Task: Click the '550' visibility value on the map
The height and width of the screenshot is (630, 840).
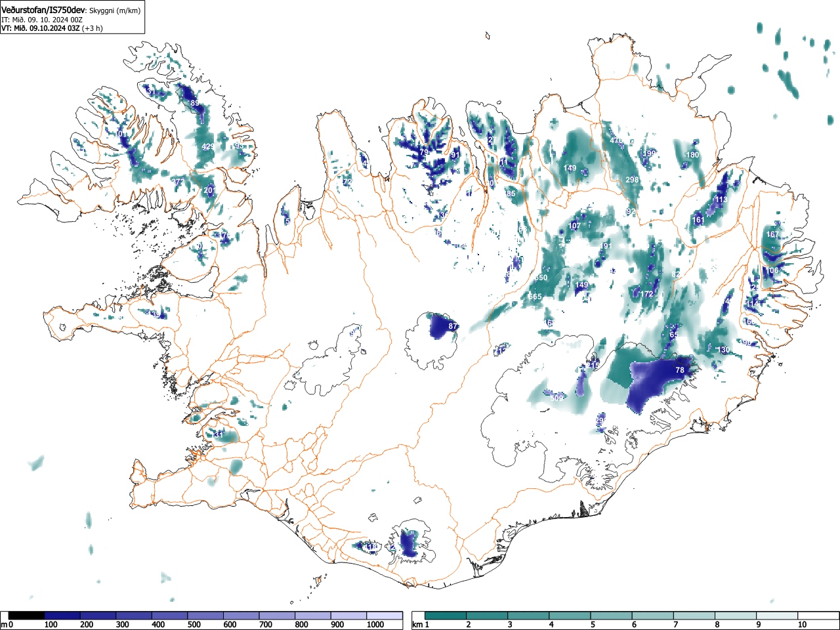Action: pos(541,278)
